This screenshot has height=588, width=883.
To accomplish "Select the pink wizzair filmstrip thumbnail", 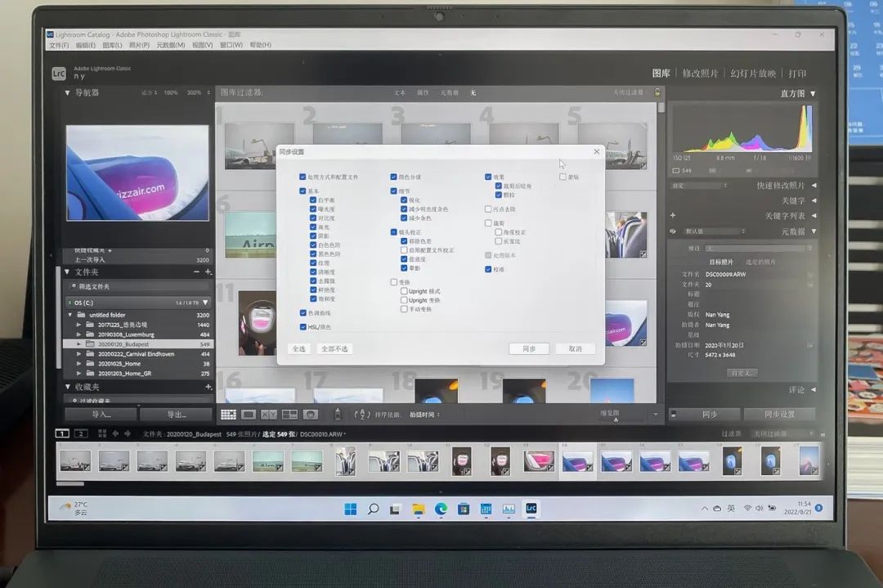I will pyautogui.click(x=539, y=461).
